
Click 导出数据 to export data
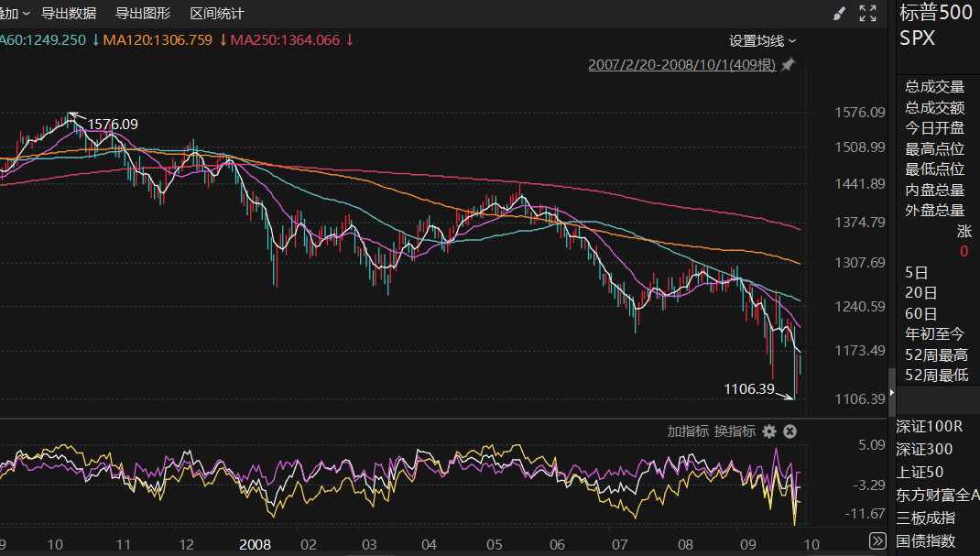(69, 13)
